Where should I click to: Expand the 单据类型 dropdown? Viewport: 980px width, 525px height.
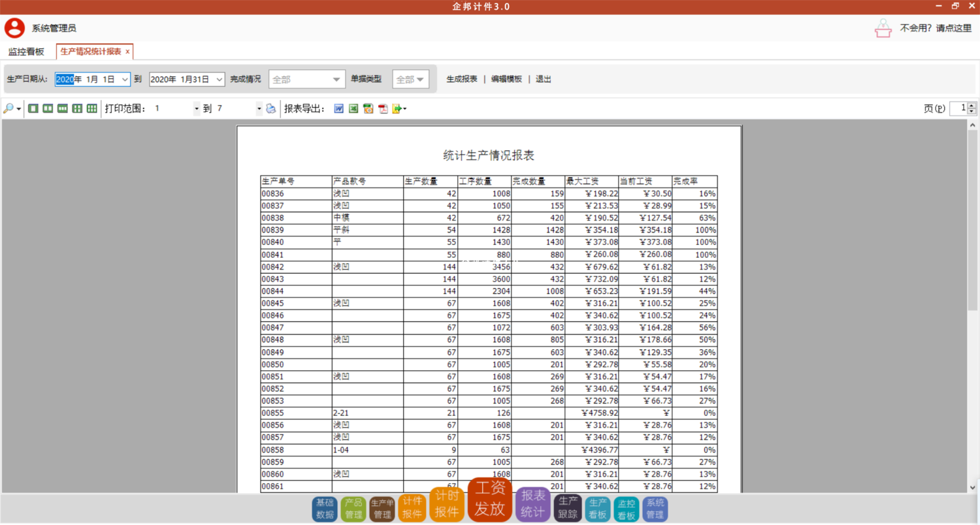(420, 80)
